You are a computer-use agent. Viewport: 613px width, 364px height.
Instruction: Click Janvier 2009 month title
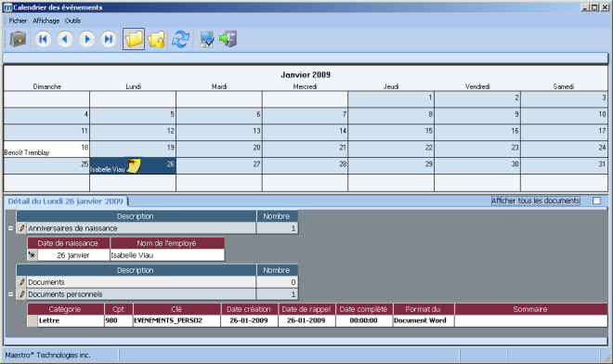pos(306,74)
